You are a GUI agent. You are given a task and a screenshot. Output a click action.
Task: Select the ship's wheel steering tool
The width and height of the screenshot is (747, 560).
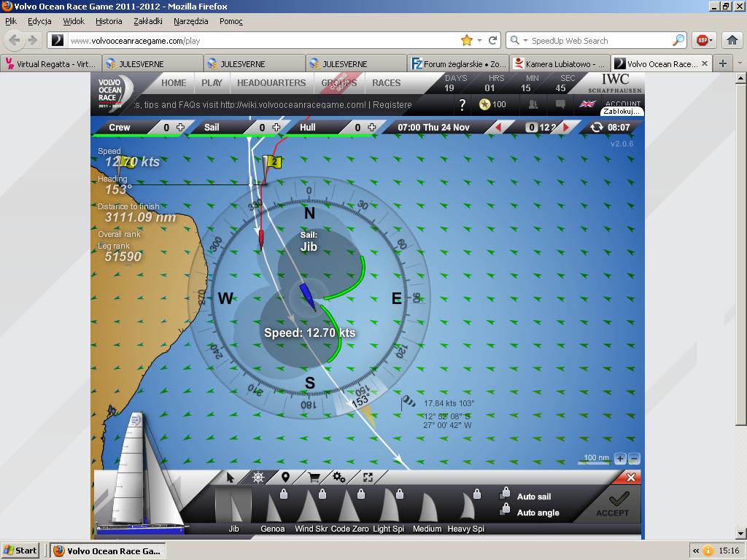258,478
